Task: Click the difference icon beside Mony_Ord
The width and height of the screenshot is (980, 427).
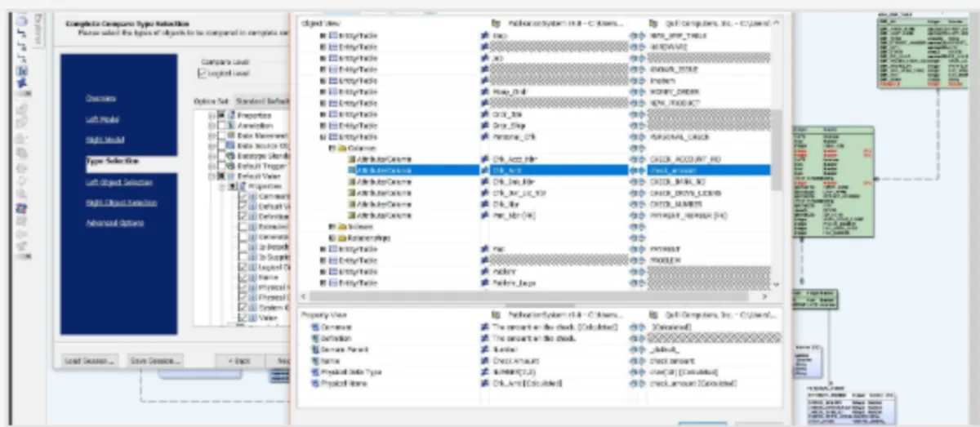Action: 484,91
